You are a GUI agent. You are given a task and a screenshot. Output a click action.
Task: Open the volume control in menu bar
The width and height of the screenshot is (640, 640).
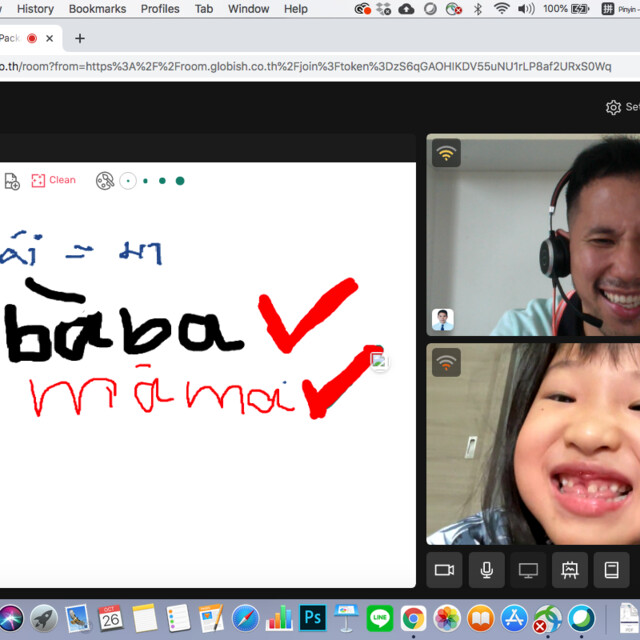(x=526, y=9)
